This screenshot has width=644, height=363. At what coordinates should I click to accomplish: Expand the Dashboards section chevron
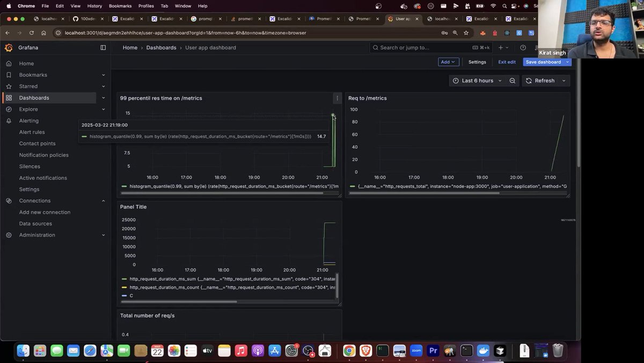coord(104,98)
